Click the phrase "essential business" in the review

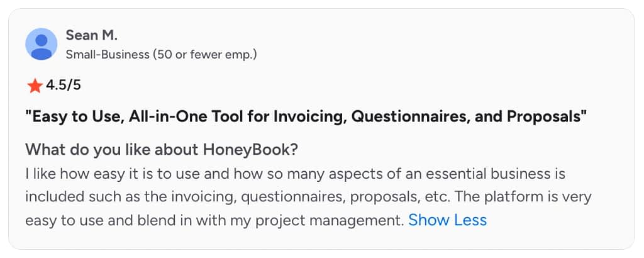point(488,174)
